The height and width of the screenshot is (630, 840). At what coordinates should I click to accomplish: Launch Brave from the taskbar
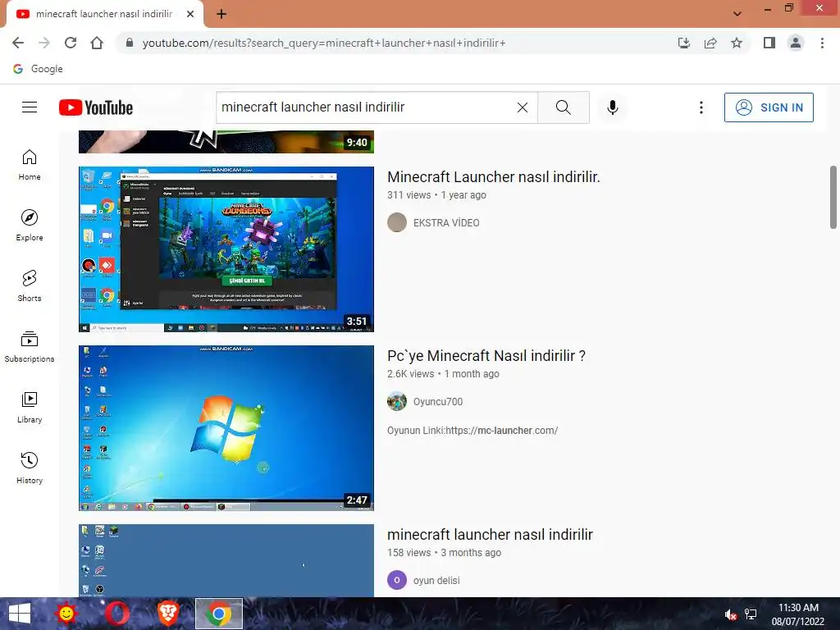coord(167,614)
